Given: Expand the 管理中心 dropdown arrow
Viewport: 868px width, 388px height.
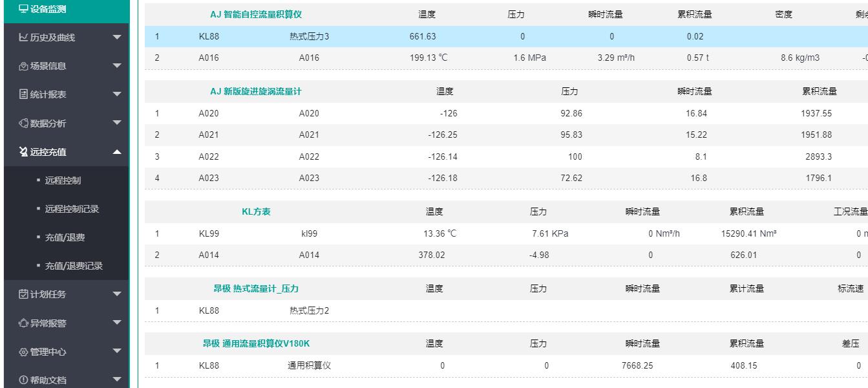Looking at the screenshot, I should tap(116, 352).
